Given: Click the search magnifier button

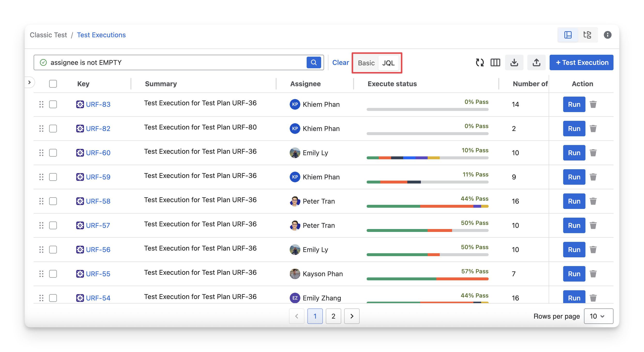Looking at the screenshot, I should (313, 62).
